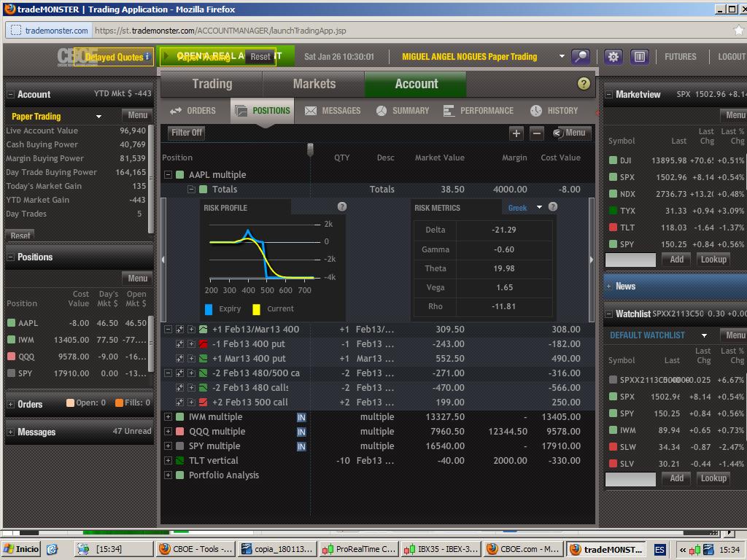The image size is (747, 560).
Task: Collapse the AAPL multiple row
Action: click(x=168, y=175)
